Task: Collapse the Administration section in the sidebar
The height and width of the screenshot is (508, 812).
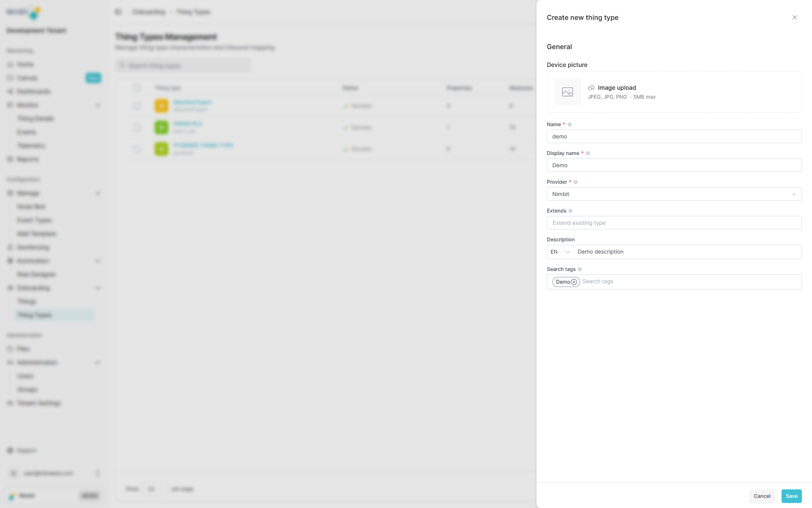Action: tap(98, 362)
